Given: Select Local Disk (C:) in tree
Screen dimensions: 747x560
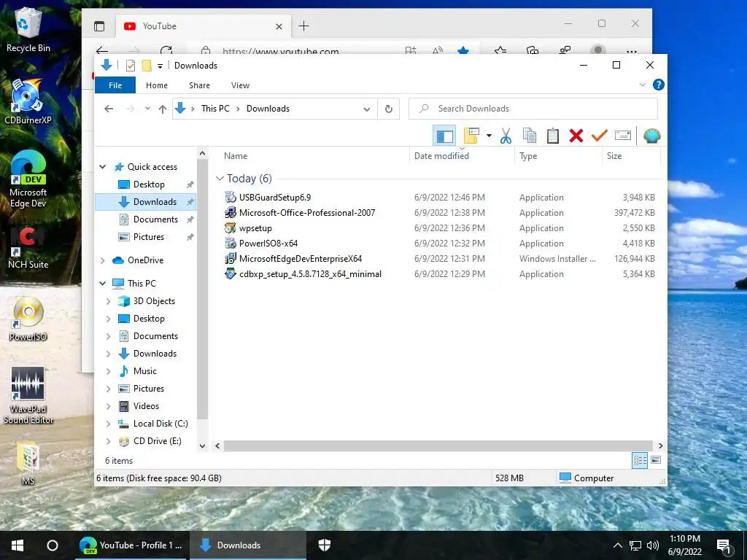Looking at the screenshot, I should pyautogui.click(x=160, y=424).
